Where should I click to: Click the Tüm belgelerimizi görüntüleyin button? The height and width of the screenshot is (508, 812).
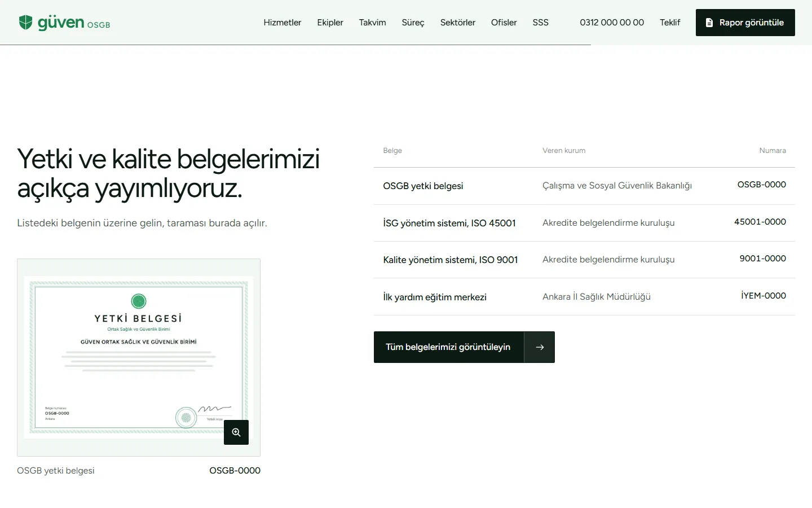(x=464, y=347)
